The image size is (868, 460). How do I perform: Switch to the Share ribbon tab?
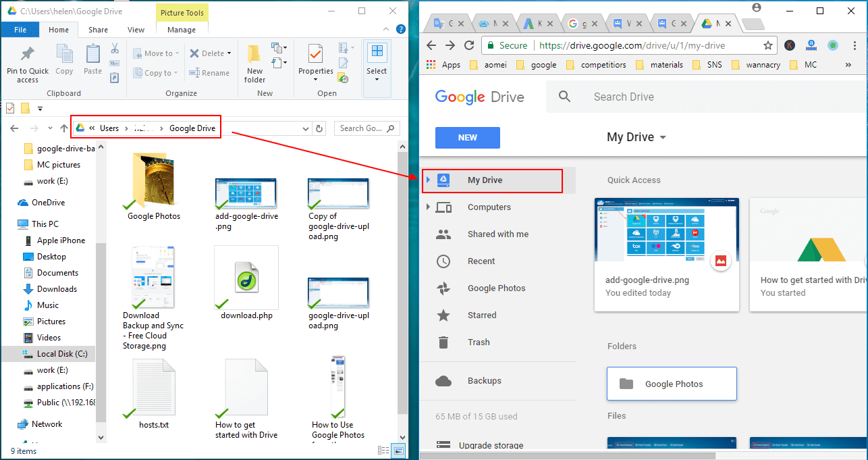click(x=98, y=30)
